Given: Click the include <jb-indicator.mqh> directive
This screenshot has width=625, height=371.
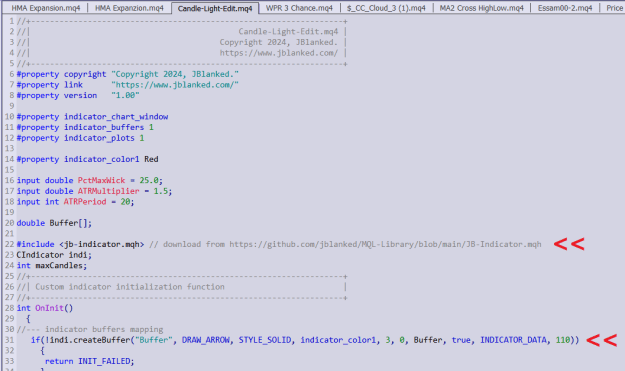Looking at the screenshot, I should [81, 244].
